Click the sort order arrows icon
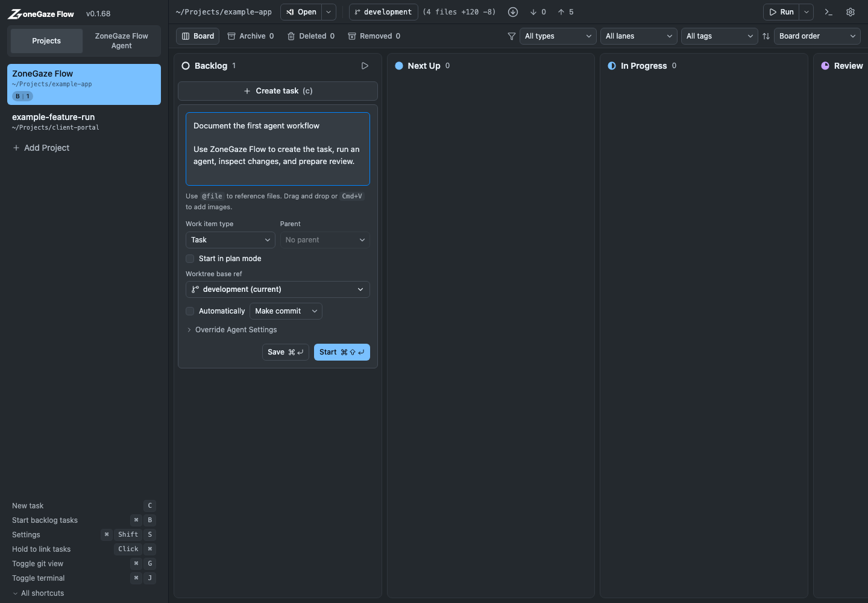 click(x=766, y=36)
